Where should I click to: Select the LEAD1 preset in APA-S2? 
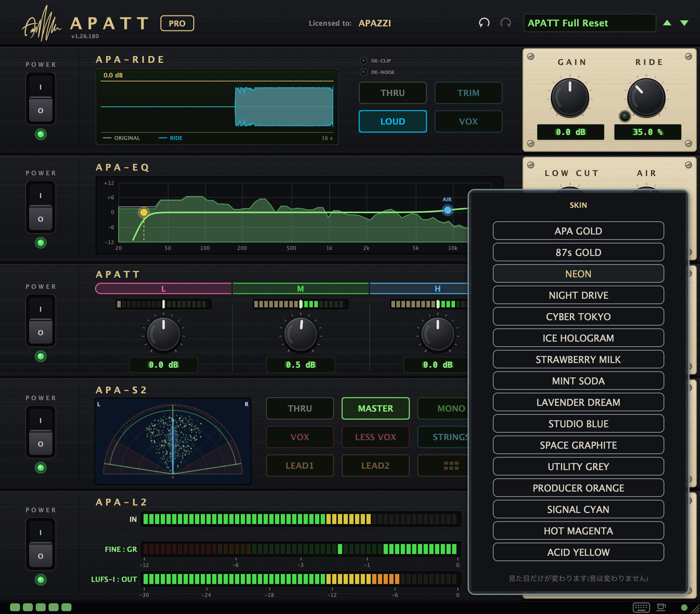[x=299, y=466]
